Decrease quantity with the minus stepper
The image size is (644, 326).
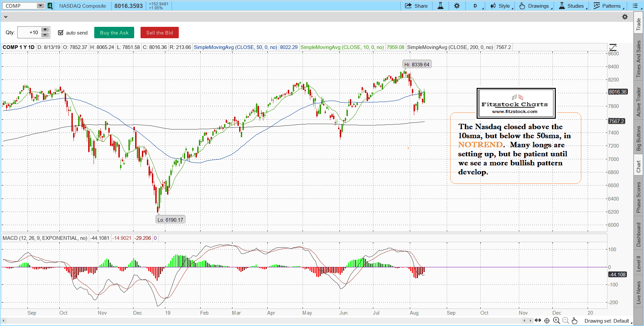[x=45, y=35]
